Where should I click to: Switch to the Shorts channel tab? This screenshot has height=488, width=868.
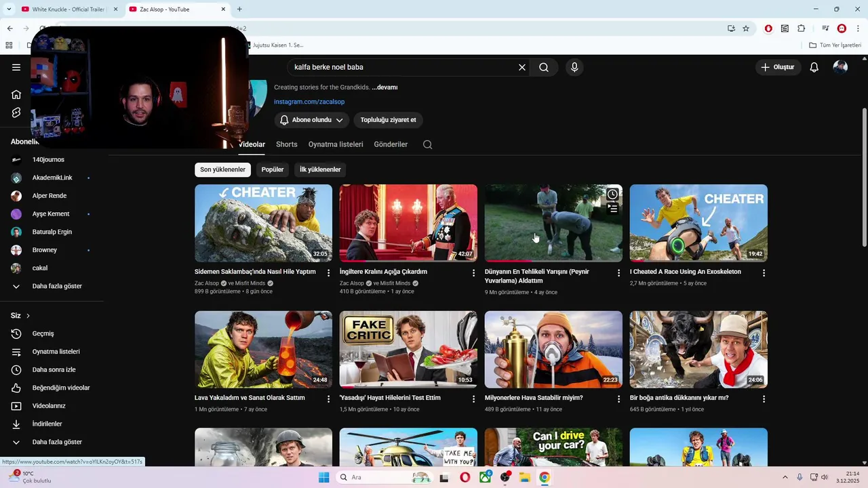point(287,144)
